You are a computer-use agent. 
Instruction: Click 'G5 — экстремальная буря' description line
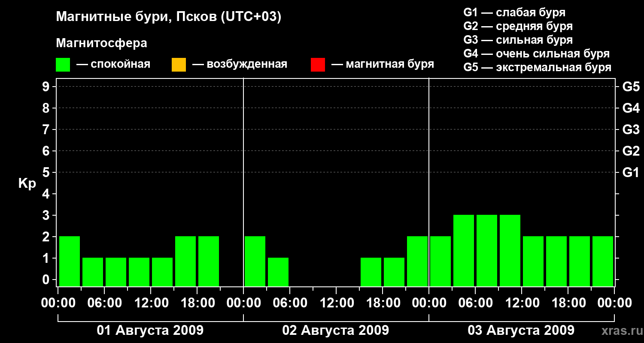click(538, 68)
